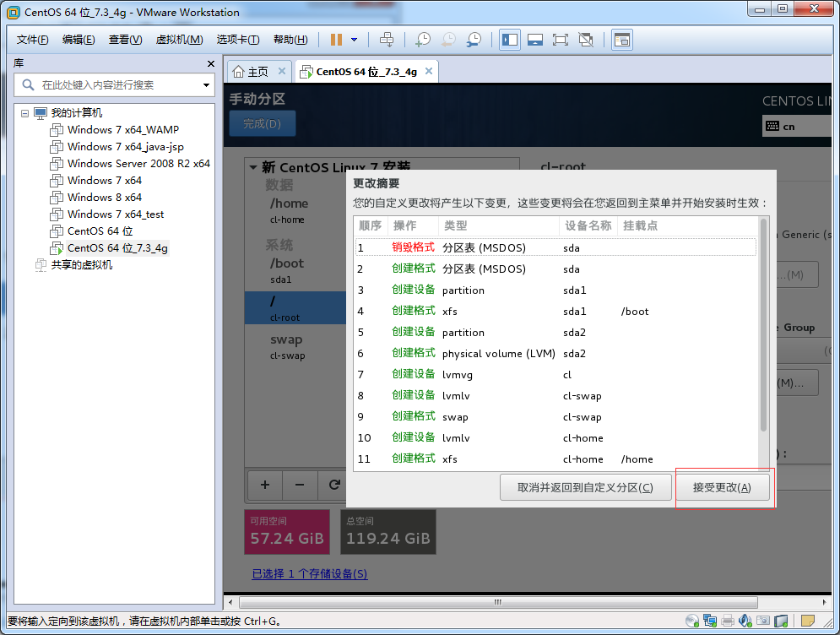Toggle the console view toolbar button
The width and height of the screenshot is (840, 635).
pyautogui.click(x=622, y=40)
